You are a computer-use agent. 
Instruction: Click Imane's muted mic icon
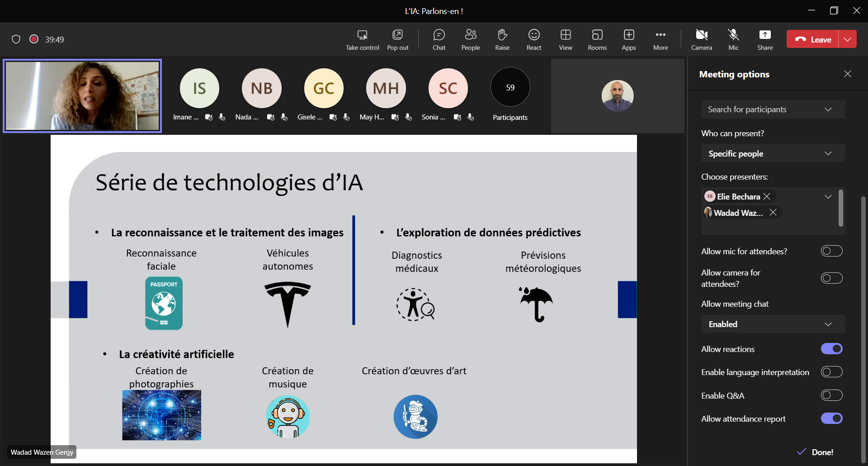point(222,117)
